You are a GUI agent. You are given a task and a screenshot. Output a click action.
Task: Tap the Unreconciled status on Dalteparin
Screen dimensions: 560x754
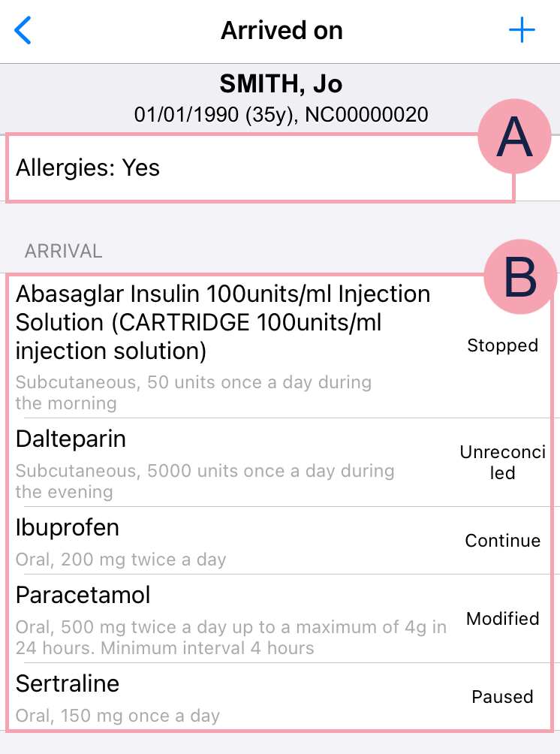(502, 462)
